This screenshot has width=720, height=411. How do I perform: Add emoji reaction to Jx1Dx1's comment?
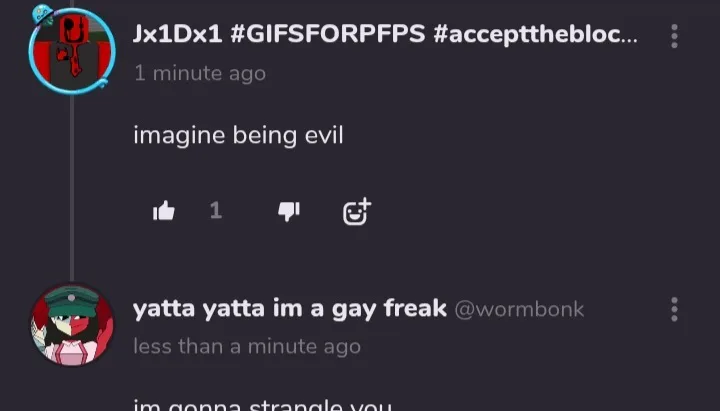[357, 211]
